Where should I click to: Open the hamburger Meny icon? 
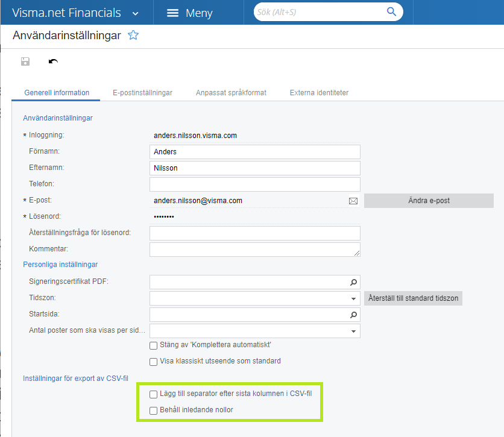click(172, 13)
